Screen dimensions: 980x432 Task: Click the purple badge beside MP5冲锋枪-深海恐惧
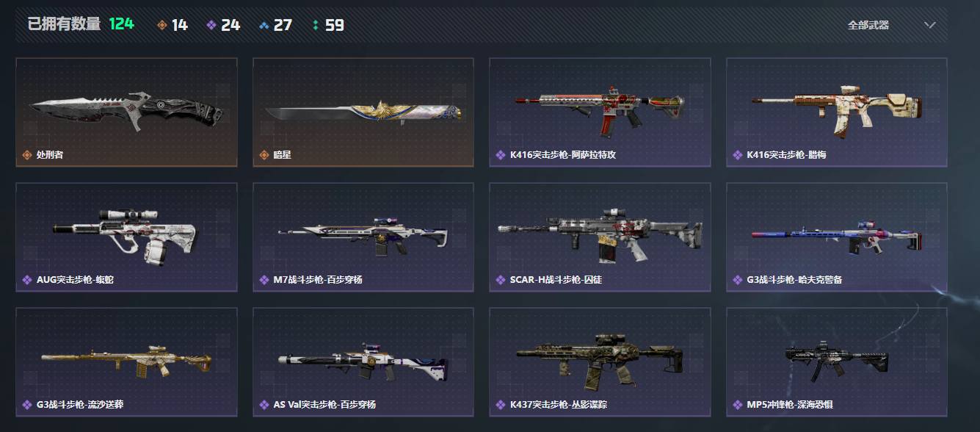coord(738,405)
